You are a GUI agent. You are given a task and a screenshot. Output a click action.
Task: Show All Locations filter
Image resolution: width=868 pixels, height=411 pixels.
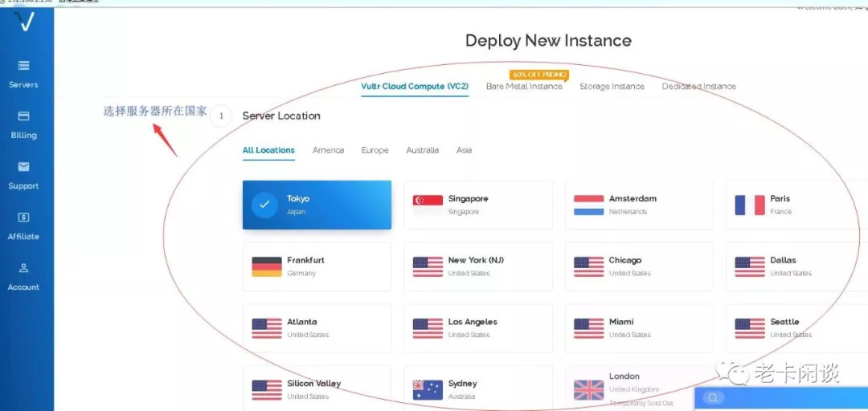268,150
